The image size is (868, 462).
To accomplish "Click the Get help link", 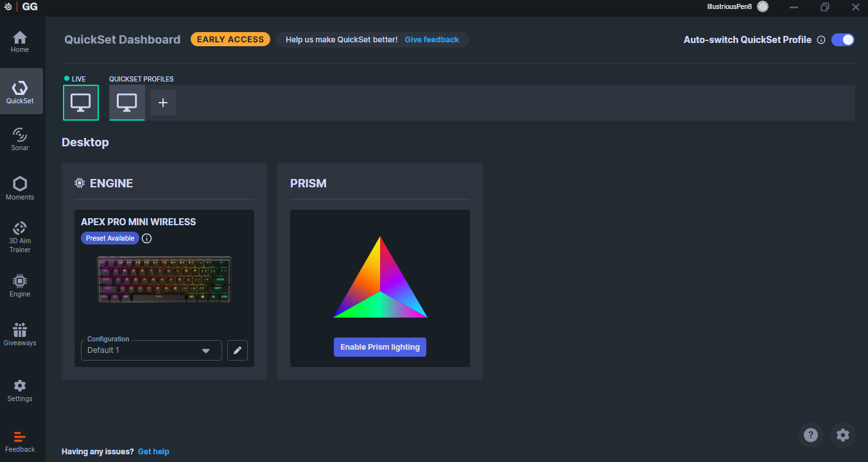I will tap(153, 452).
